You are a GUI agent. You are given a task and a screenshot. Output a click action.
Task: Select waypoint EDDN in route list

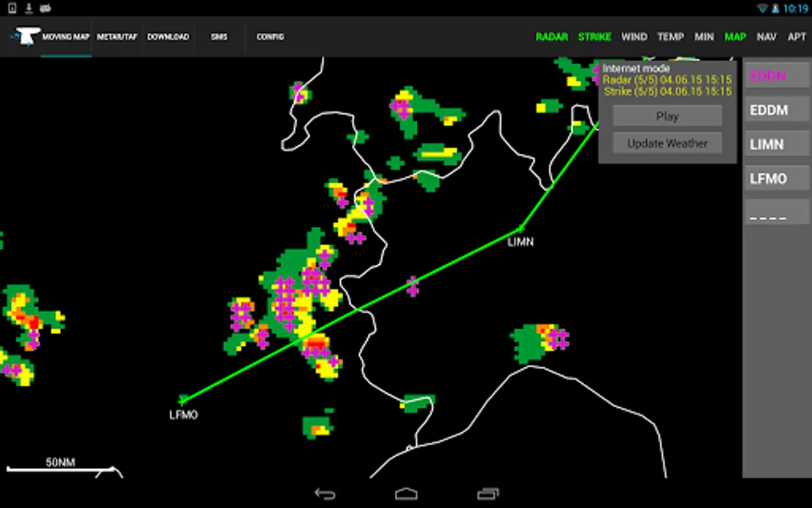[x=776, y=76]
